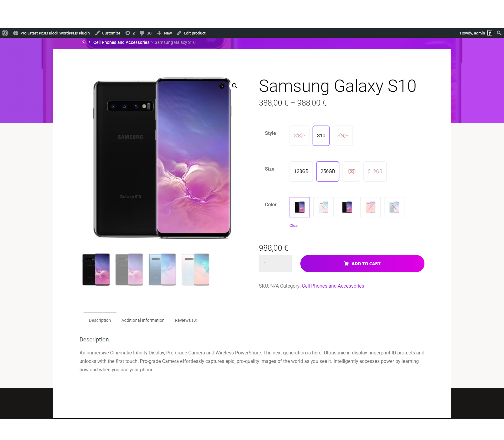Switch to Additional information tab
The image size is (504, 440).
pos(143,320)
